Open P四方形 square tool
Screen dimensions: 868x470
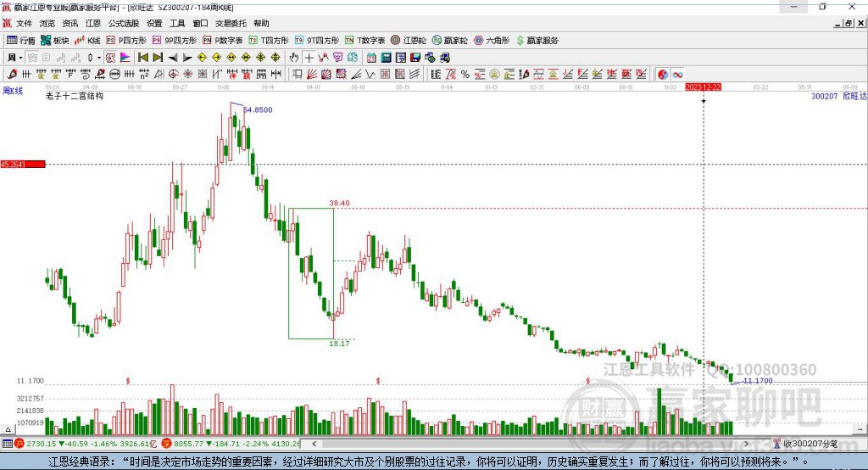126,41
